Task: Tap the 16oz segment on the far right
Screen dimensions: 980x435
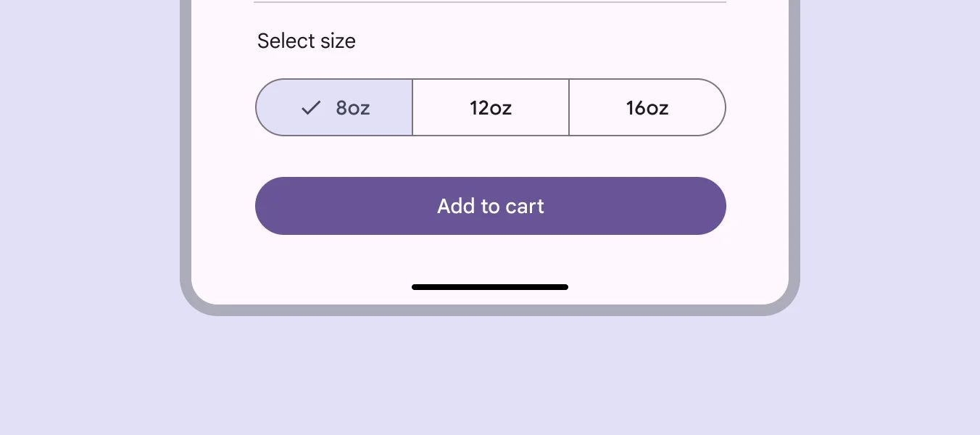Action: 647,107
